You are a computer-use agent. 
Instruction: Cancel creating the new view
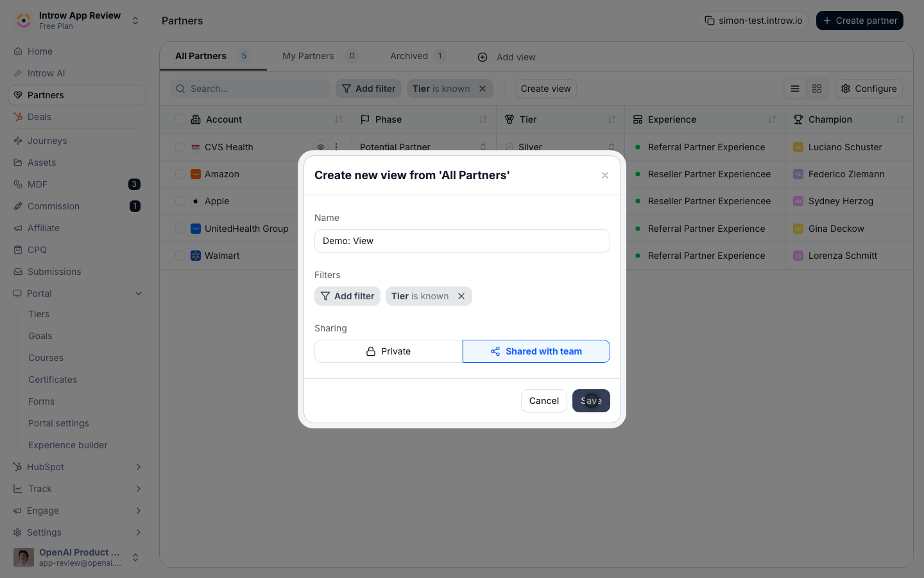point(544,401)
